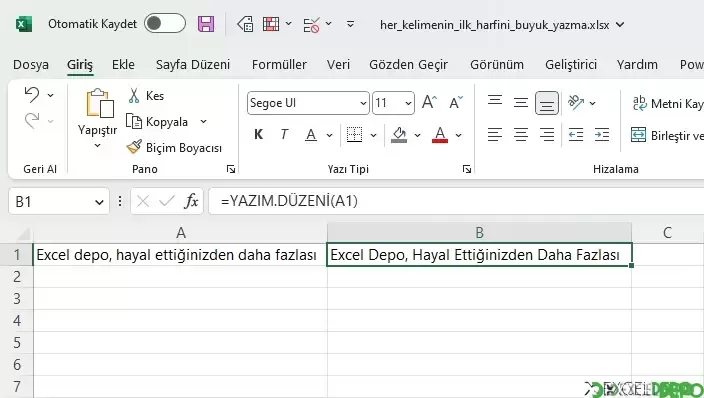Open the Segoe UI font name box

308,103
